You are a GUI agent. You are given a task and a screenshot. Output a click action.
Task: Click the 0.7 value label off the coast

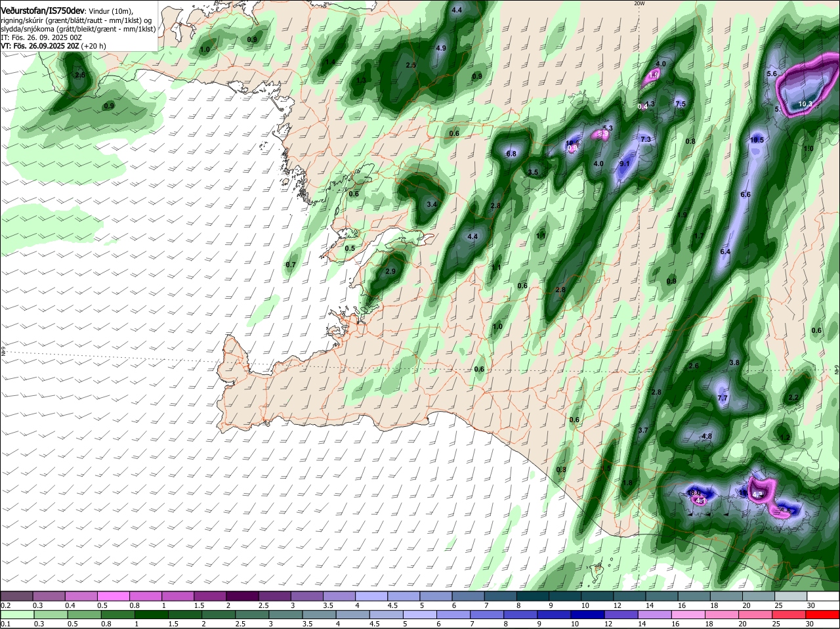tap(291, 265)
